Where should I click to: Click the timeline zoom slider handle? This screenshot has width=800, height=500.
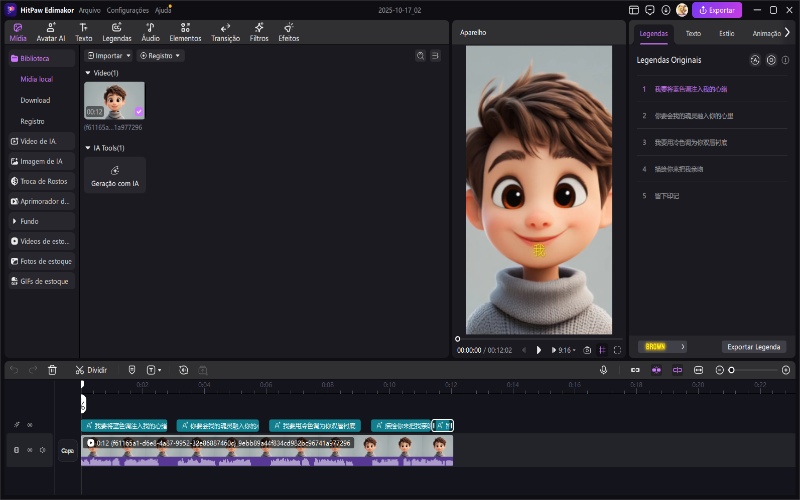(731, 370)
